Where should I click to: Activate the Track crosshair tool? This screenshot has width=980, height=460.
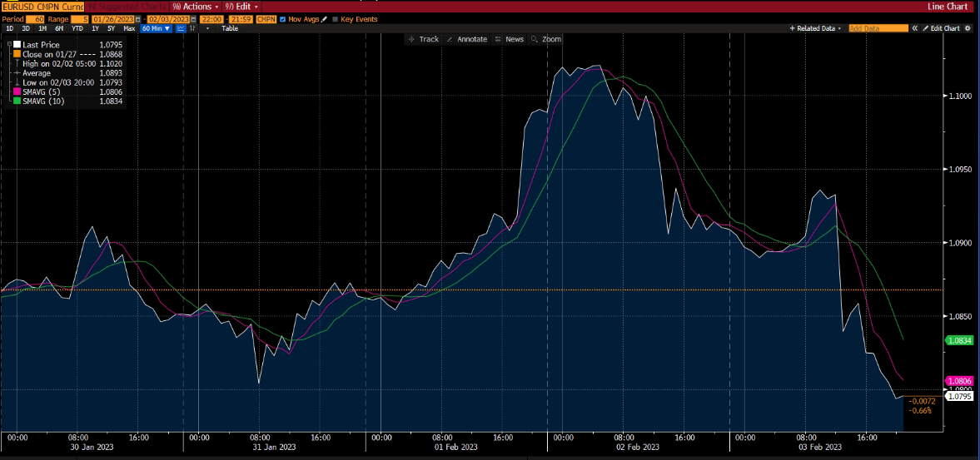[423, 39]
